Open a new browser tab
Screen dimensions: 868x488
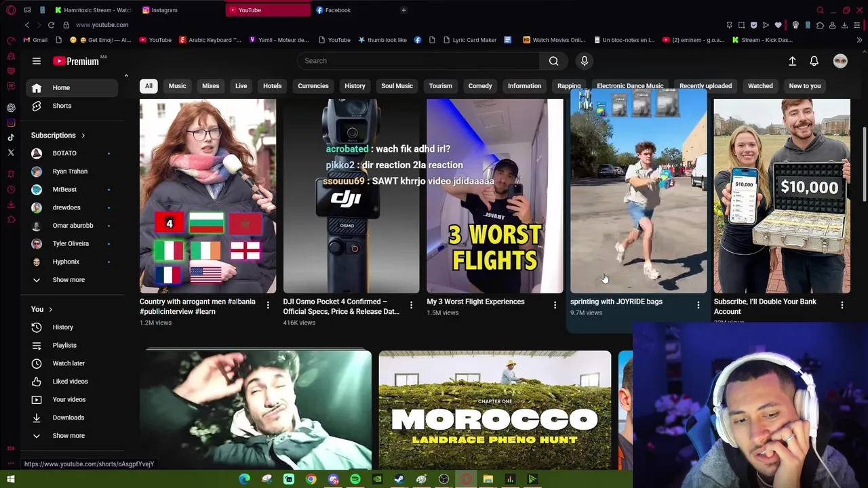[403, 10]
